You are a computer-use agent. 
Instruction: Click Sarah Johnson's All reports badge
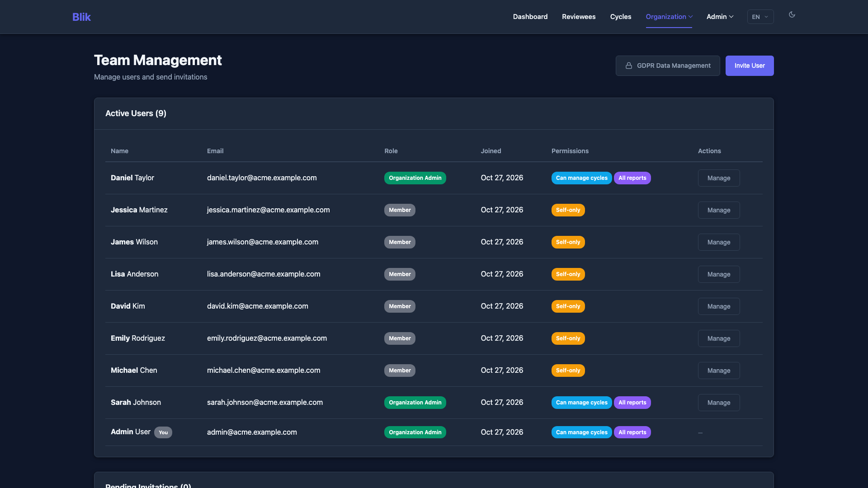(x=632, y=403)
